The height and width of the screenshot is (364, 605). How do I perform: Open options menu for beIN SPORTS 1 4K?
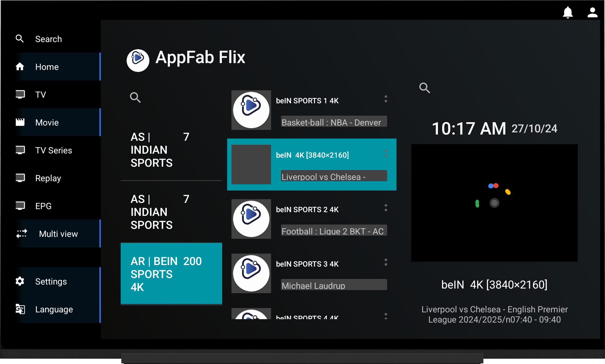[x=386, y=99]
